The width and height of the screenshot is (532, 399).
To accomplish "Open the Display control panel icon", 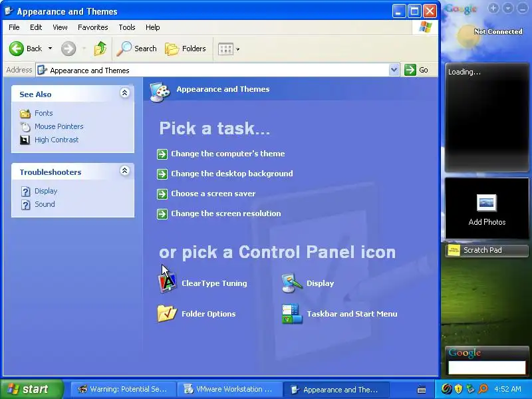I will tap(292, 283).
